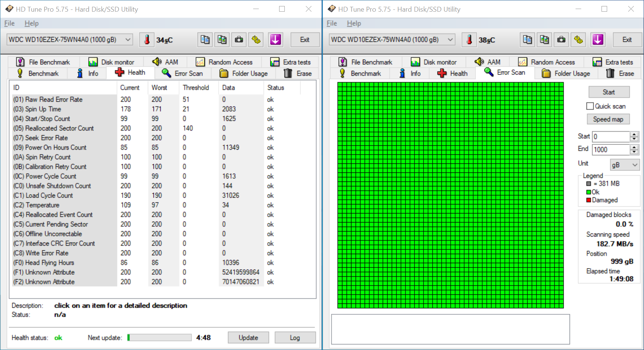Open File Benchmark tab in left window
Image resolution: width=644 pixels, height=350 pixels.
43,62
